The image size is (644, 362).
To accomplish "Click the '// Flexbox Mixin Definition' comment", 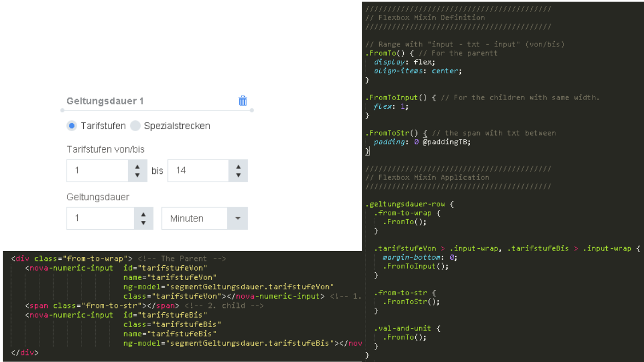I will coord(425,17).
